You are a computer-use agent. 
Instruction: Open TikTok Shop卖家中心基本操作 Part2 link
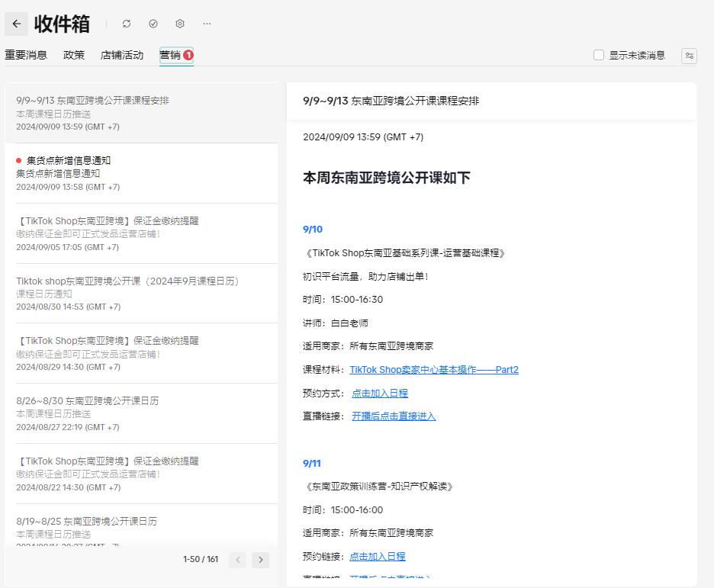433,370
